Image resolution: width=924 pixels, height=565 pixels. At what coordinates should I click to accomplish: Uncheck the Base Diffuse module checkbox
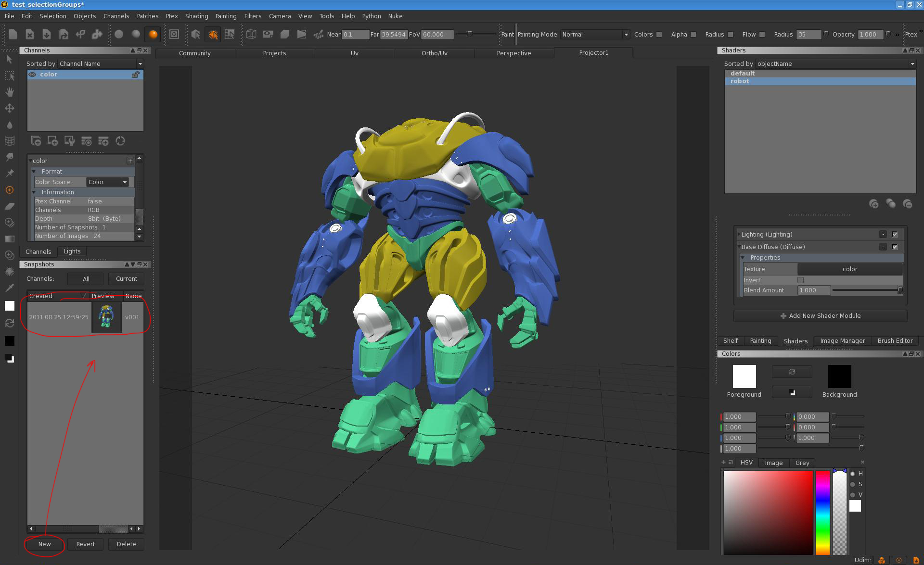895,247
